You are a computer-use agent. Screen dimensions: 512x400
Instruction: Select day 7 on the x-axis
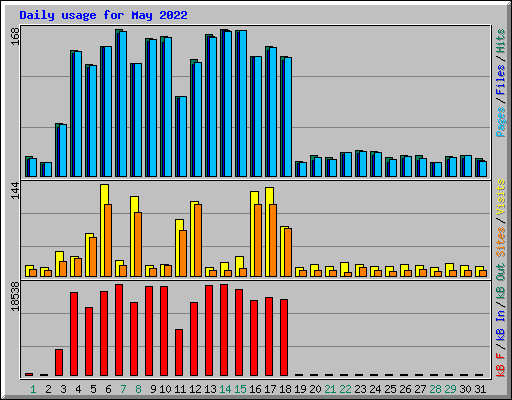coord(123,389)
